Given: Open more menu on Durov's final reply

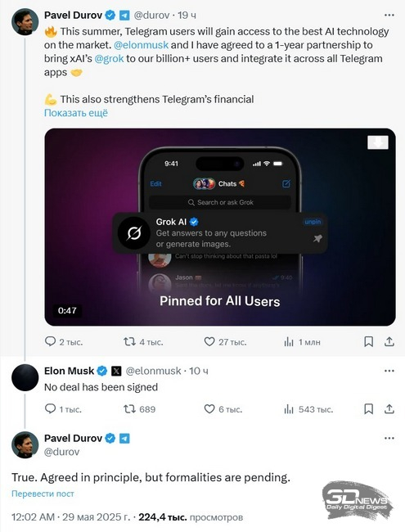Looking at the screenshot, I should [x=389, y=439].
